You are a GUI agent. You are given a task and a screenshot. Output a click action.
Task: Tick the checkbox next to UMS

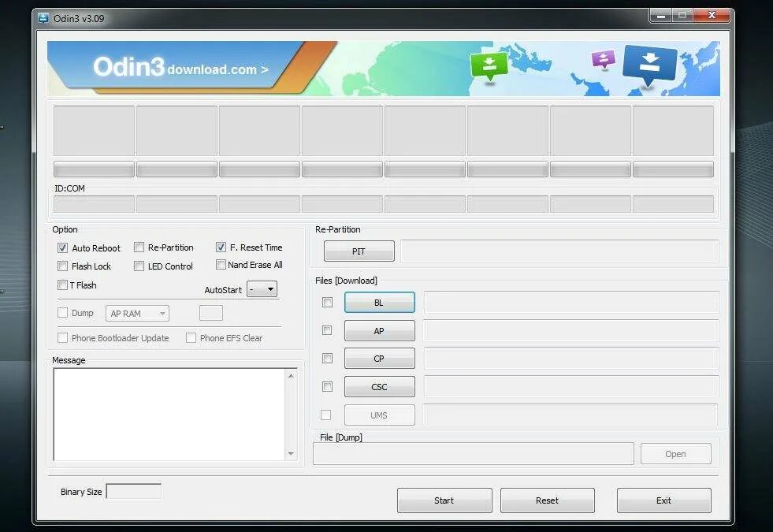click(x=326, y=415)
